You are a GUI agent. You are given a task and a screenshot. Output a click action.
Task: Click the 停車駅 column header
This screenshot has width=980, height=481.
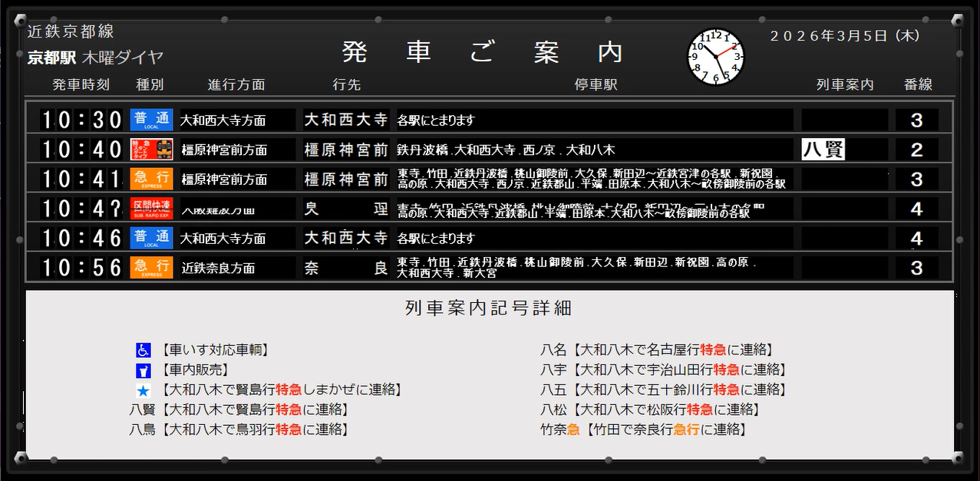[596, 84]
